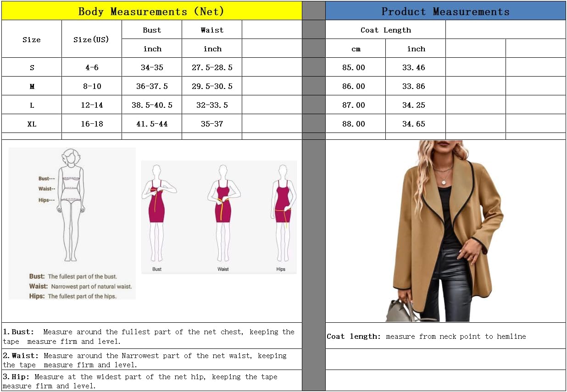Click the size 'S' row label
Screen dimensions: 567x392
click(32, 67)
